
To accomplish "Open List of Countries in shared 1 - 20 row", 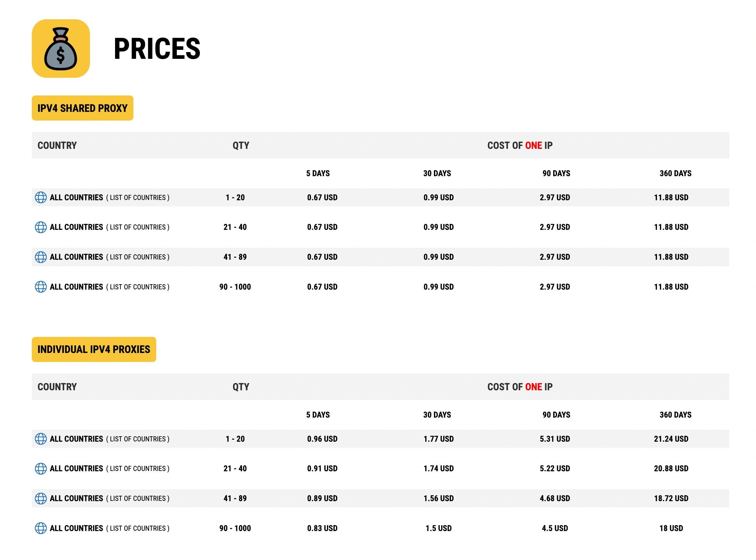I will click(x=138, y=198).
